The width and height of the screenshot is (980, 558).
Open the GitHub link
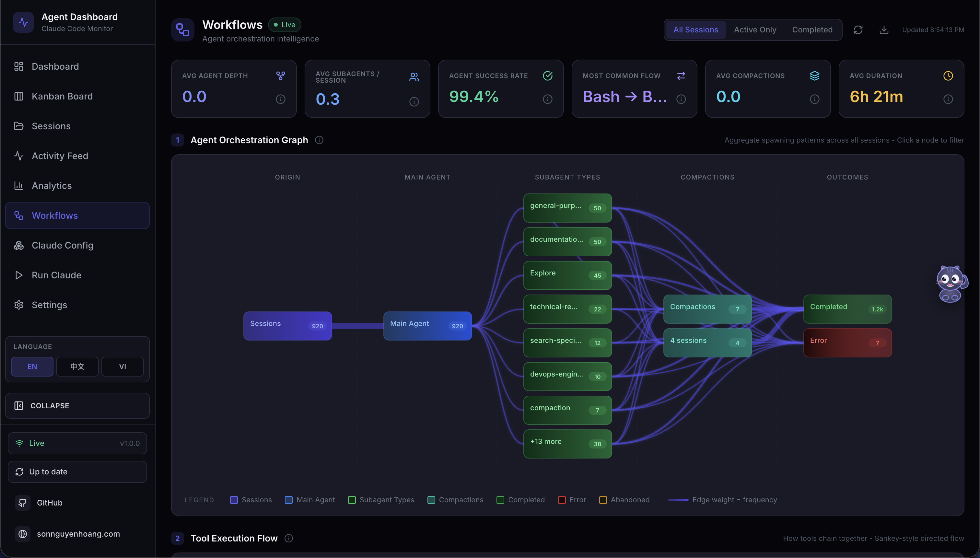point(77,503)
